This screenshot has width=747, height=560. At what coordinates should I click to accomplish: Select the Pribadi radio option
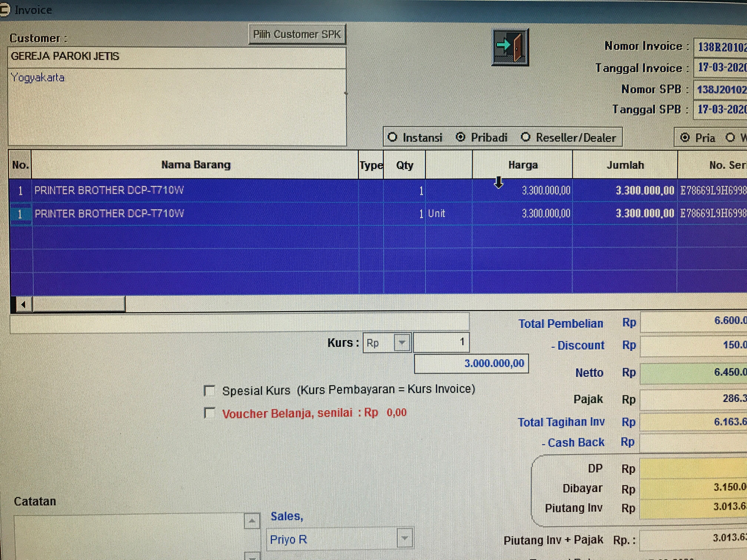click(x=460, y=137)
